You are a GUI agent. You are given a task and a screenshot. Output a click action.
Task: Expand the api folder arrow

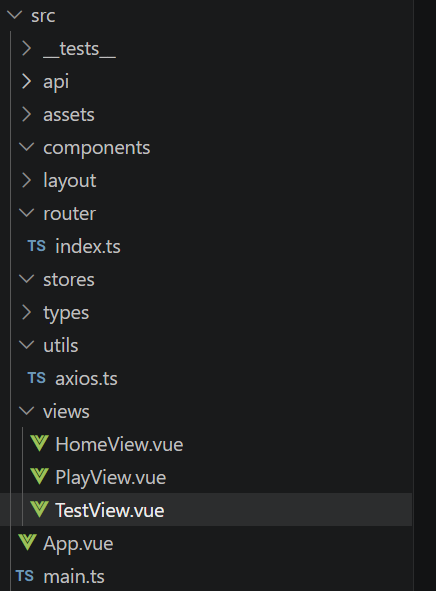click(x=26, y=81)
